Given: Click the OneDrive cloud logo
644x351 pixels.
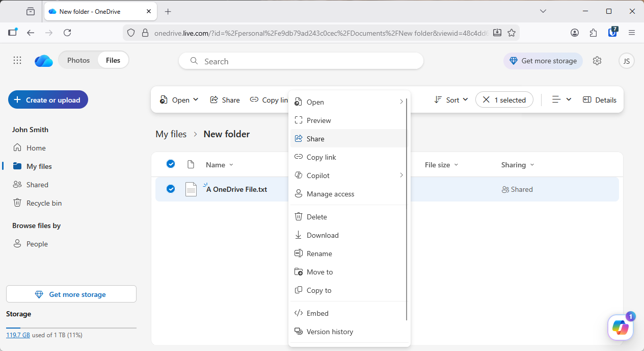Looking at the screenshot, I should [x=43, y=60].
